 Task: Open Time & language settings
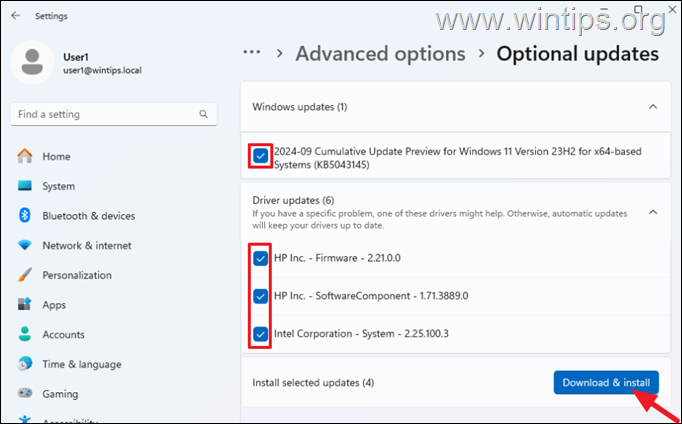click(x=81, y=365)
